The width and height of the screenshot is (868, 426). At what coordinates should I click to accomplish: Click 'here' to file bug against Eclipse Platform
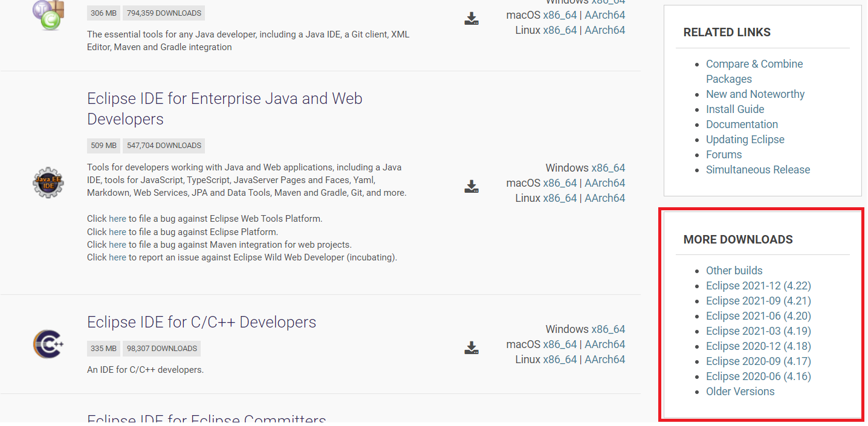(117, 232)
